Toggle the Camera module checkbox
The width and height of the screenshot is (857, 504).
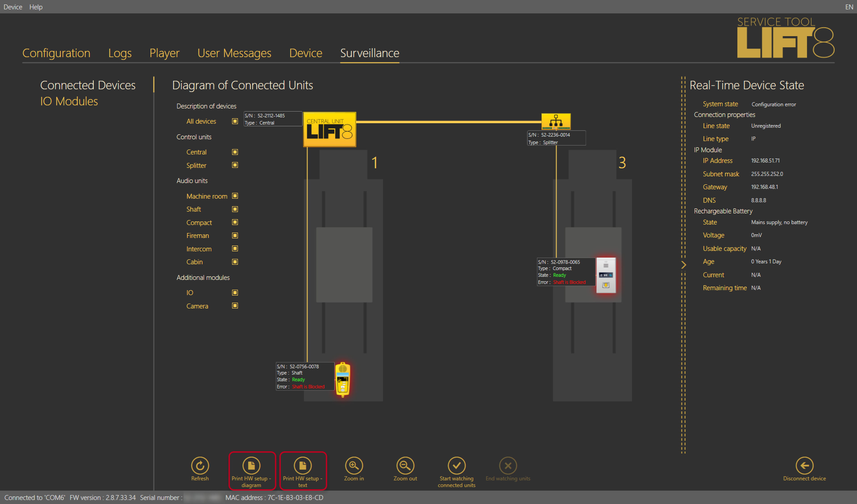[x=235, y=306]
